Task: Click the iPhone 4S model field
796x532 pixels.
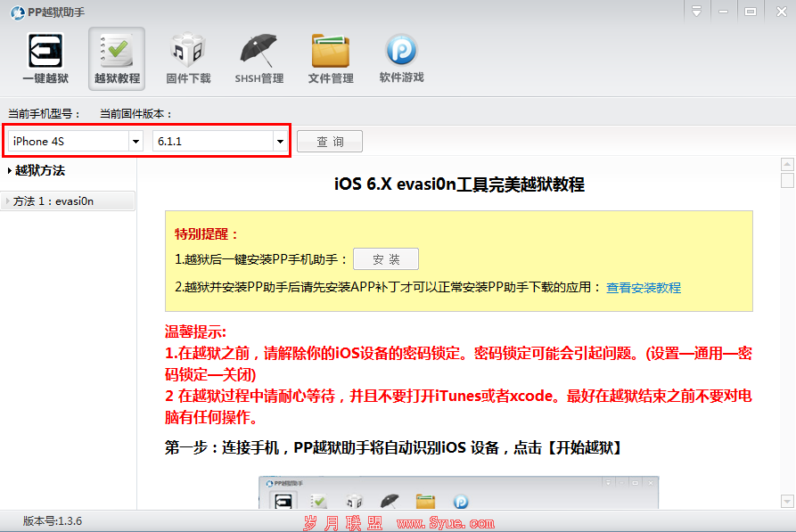Action: pyautogui.click(x=76, y=141)
